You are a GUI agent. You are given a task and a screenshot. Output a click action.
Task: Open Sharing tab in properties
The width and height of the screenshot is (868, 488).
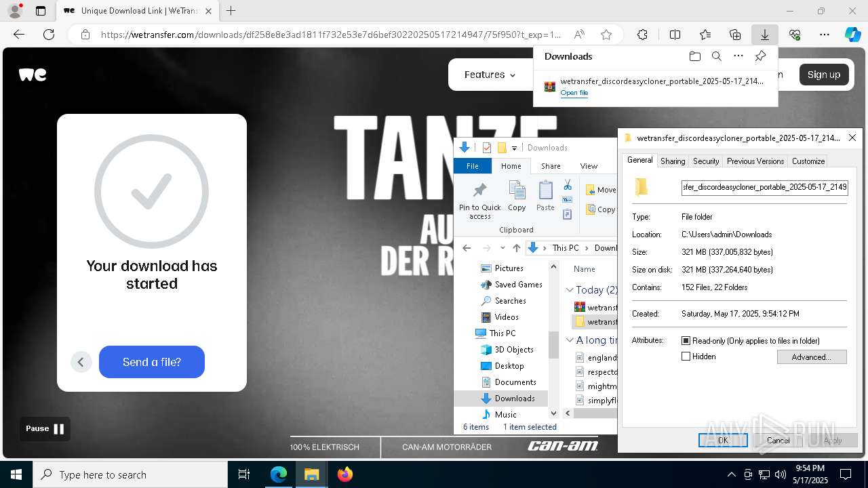point(673,161)
